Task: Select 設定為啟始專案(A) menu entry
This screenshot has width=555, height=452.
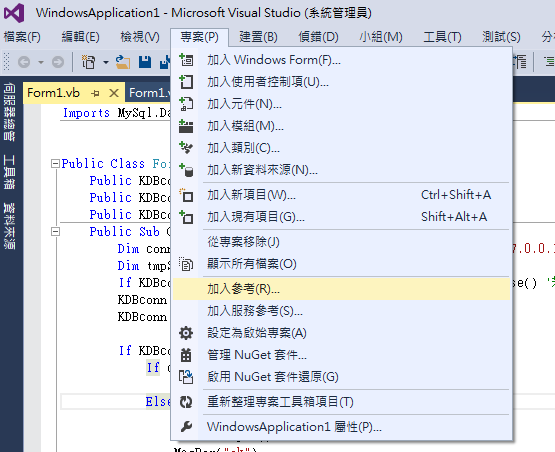Action: coord(341,333)
